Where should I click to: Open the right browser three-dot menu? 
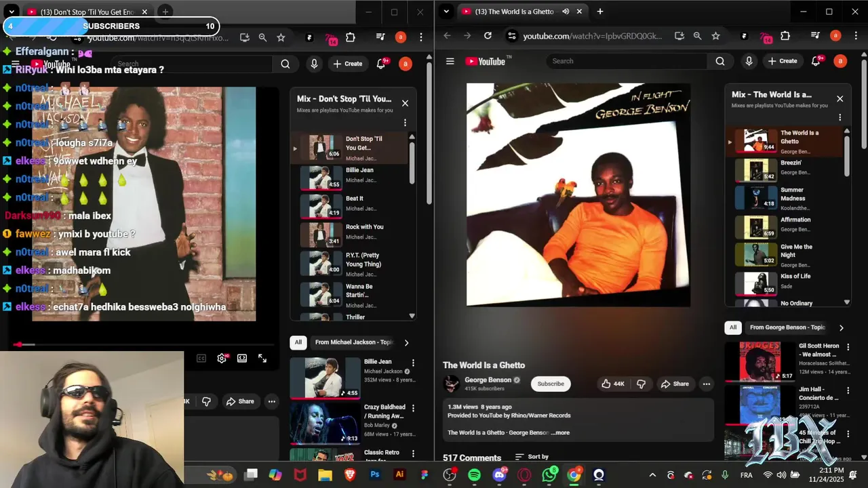[x=856, y=36]
